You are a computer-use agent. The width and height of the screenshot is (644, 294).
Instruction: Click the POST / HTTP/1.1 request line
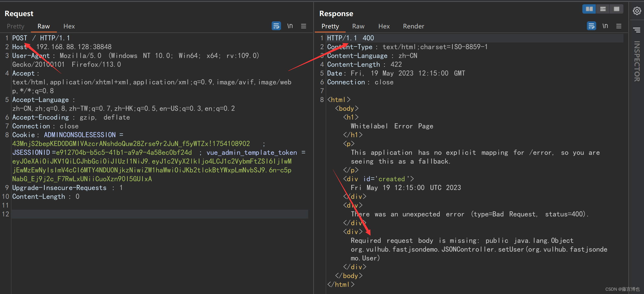[41, 38]
